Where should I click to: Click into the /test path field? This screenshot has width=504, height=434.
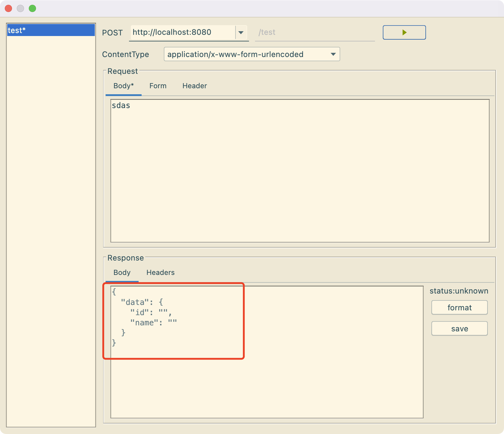point(315,32)
